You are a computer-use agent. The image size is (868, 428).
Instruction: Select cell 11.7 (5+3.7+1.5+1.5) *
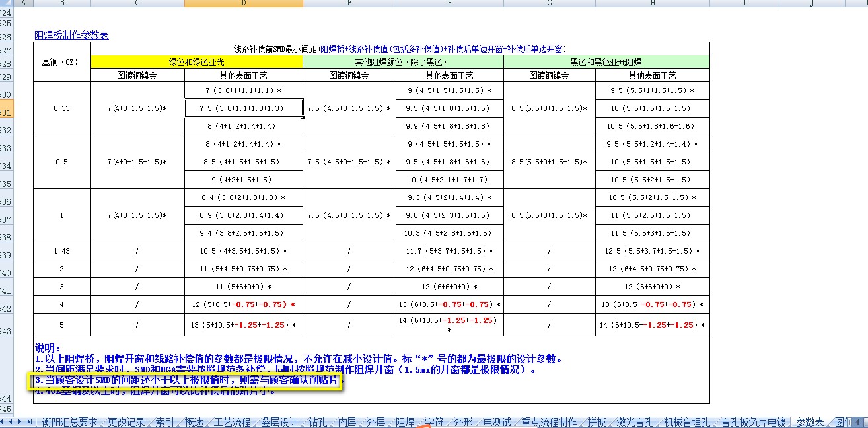tap(449, 251)
